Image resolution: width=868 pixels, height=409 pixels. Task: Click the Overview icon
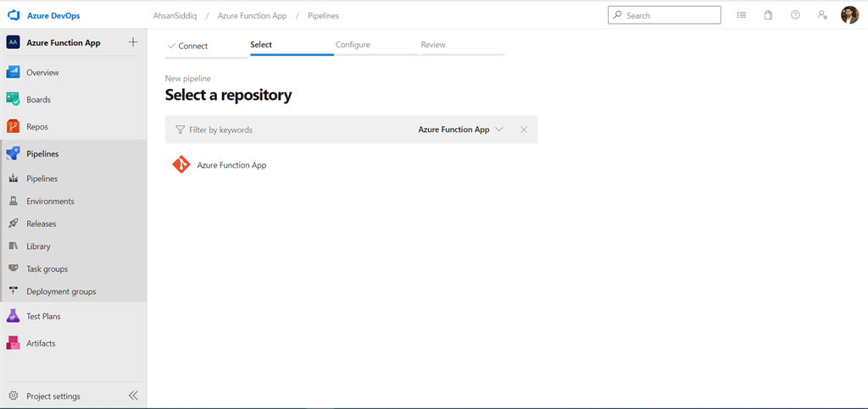tap(14, 73)
